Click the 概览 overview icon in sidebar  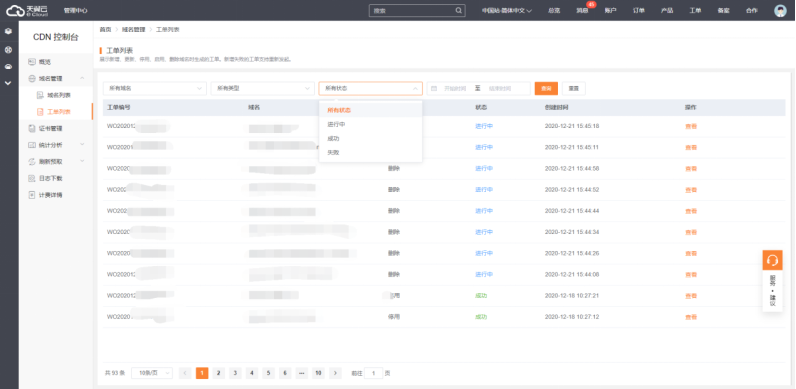tap(32, 62)
